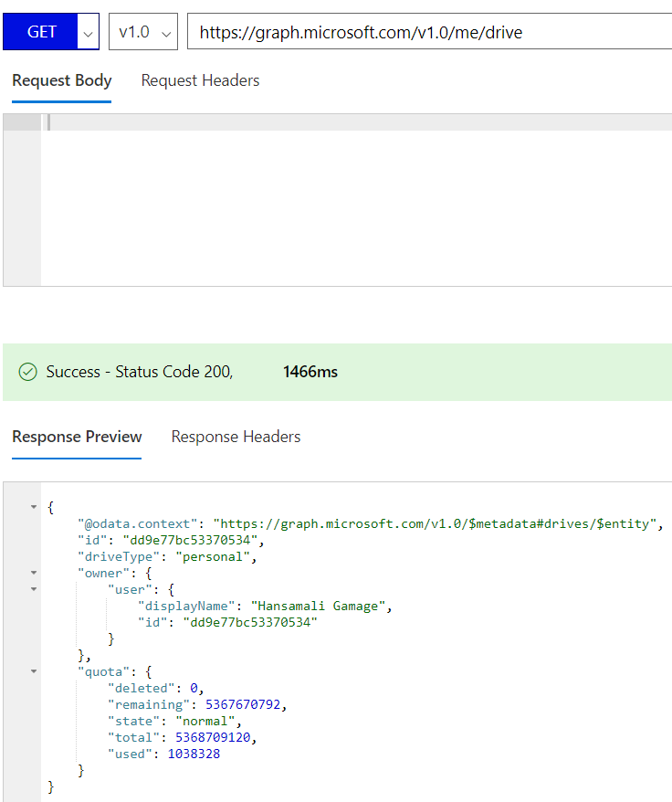This screenshot has width=672, height=802.
Task: Click the request URL input field
Action: tap(430, 32)
